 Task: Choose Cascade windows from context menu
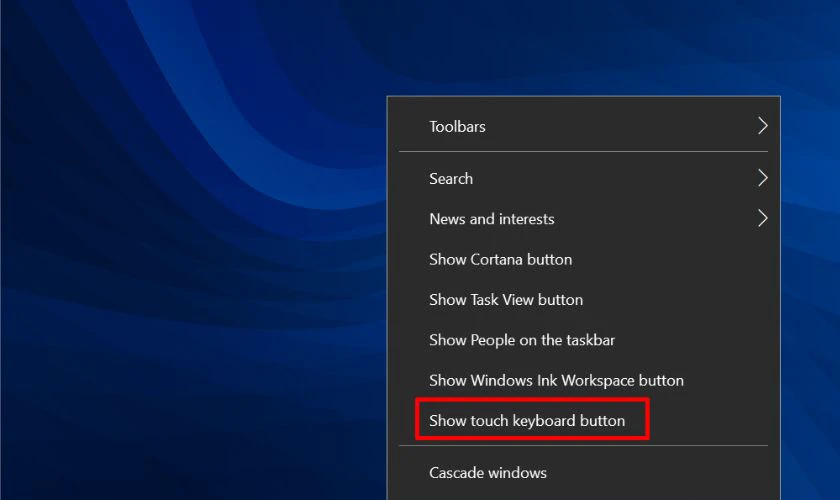click(x=583, y=473)
